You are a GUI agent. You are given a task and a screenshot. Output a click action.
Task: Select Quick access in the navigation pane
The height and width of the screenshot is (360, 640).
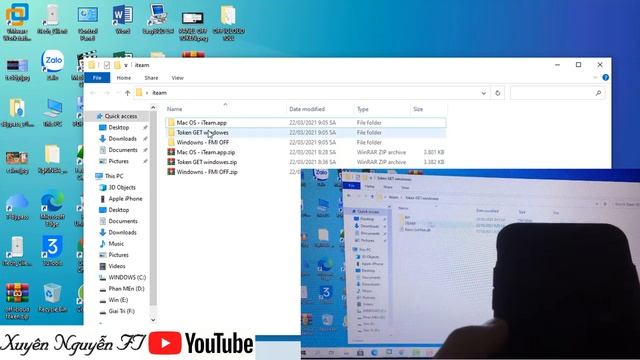click(x=121, y=116)
